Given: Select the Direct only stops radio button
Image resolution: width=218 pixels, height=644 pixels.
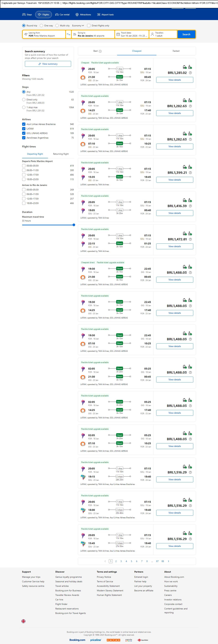Looking at the screenshot, I should 24,100.
